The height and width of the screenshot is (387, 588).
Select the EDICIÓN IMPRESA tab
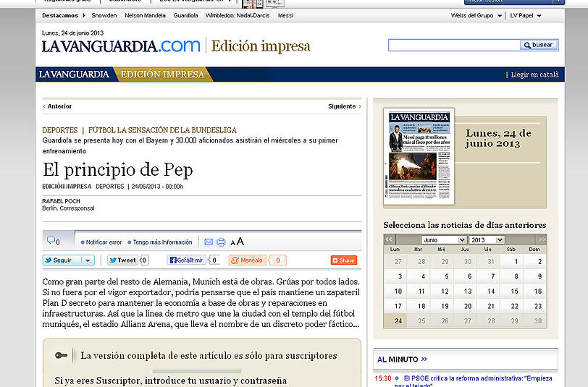[x=162, y=75]
